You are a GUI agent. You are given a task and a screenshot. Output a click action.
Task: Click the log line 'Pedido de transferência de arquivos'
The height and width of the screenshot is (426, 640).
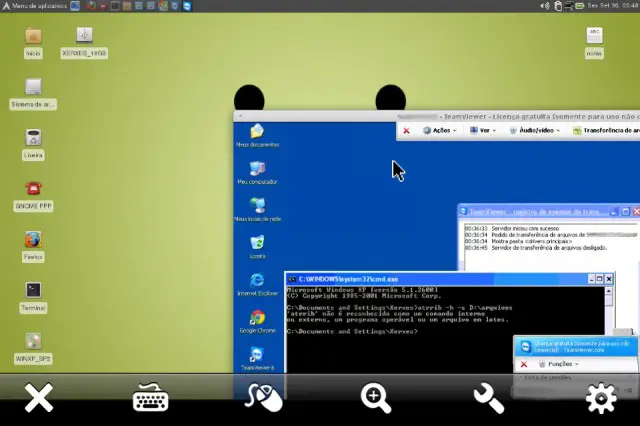[551, 235]
